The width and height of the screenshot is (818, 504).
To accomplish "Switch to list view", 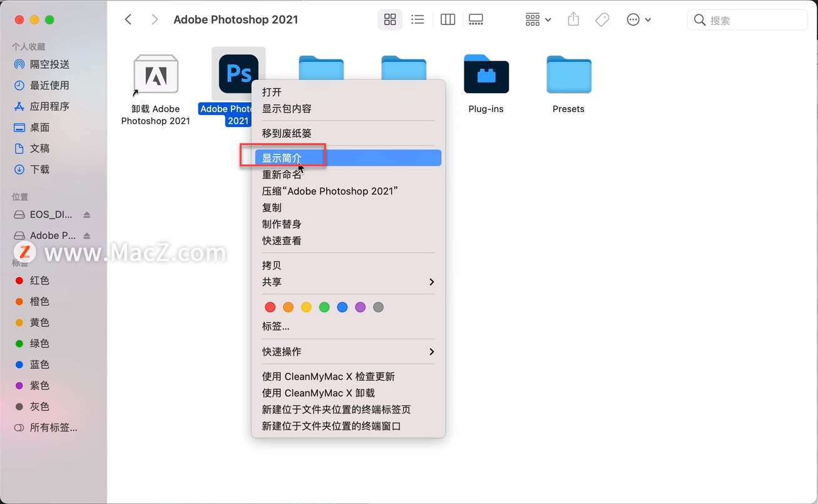I will 417,19.
